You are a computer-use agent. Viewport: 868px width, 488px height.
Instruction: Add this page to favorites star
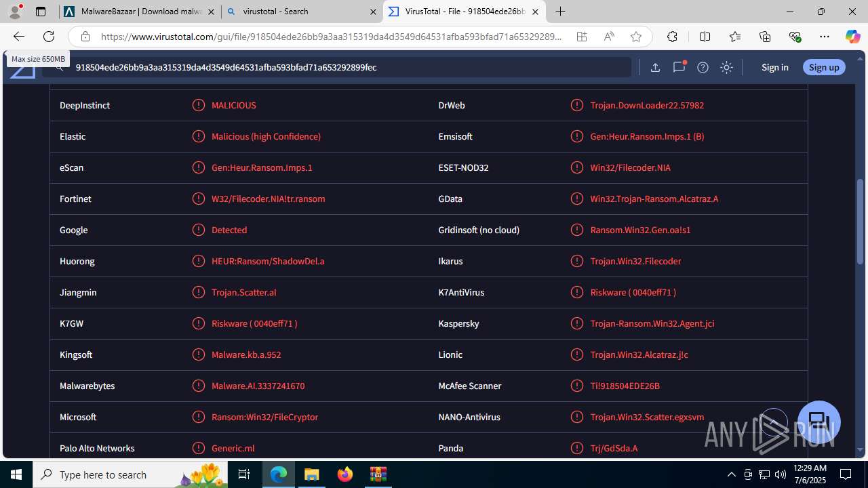tap(636, 37)
